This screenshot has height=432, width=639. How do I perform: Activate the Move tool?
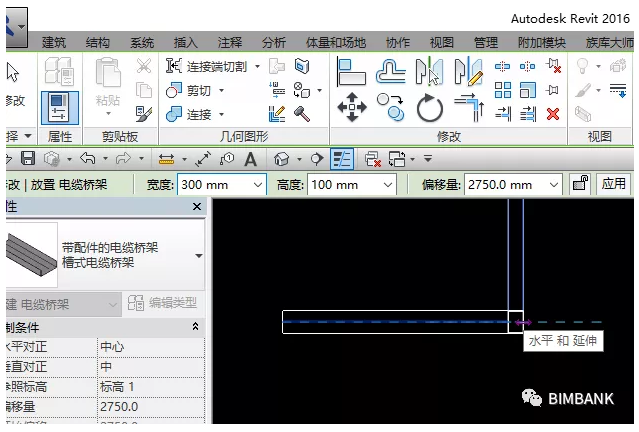pos(352,108)
